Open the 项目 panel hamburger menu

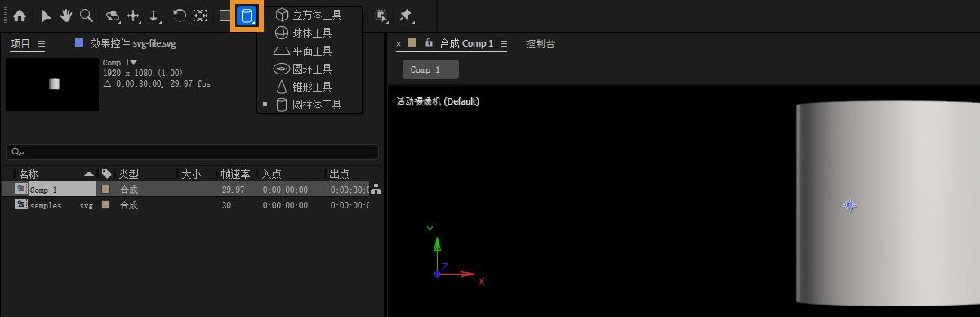(42, 43)
